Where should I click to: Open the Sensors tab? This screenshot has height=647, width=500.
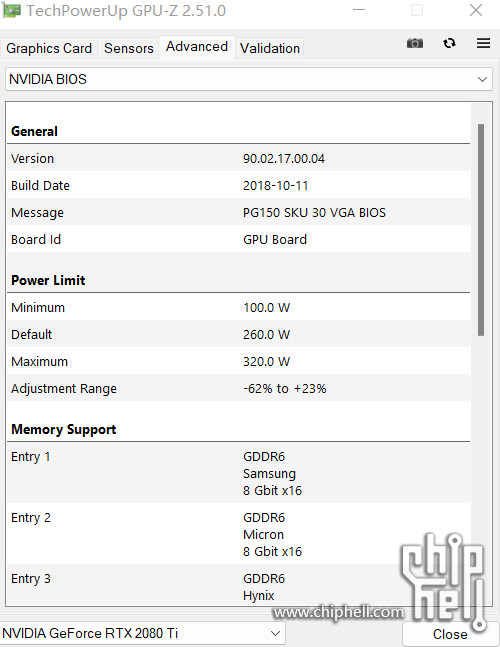click(x=129, y=48)
